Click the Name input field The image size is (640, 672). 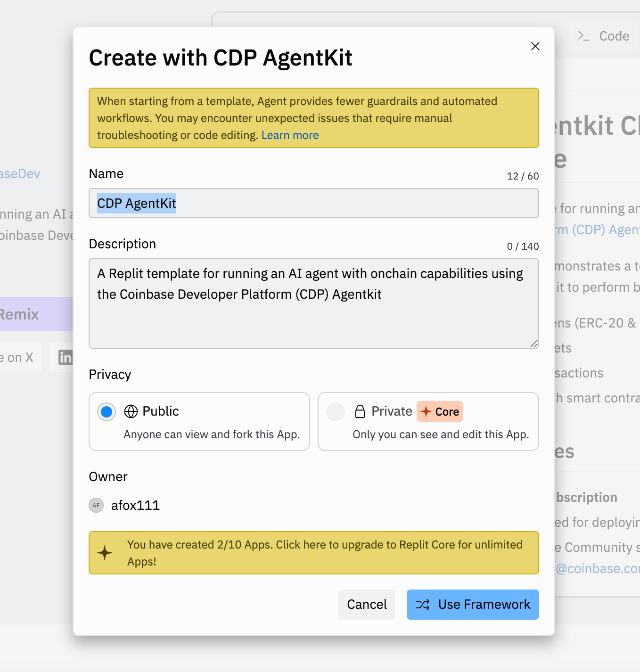(314, 203)
